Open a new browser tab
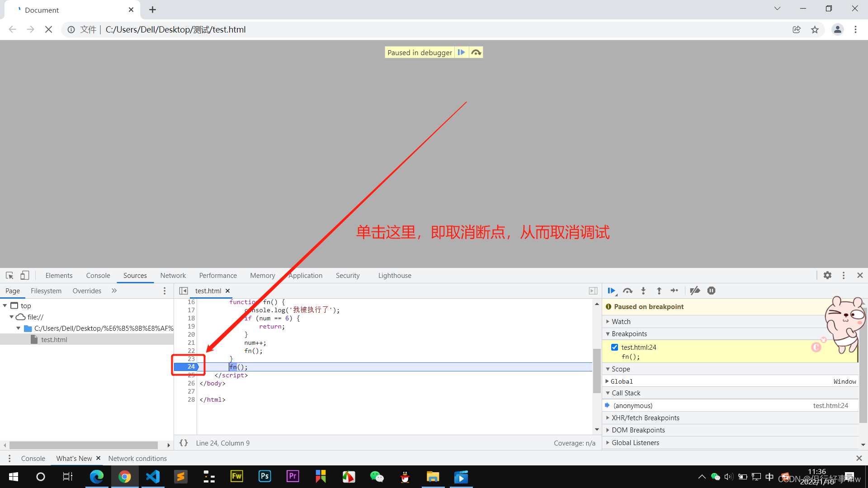This screenshot has height=488, width=868. 153,9
